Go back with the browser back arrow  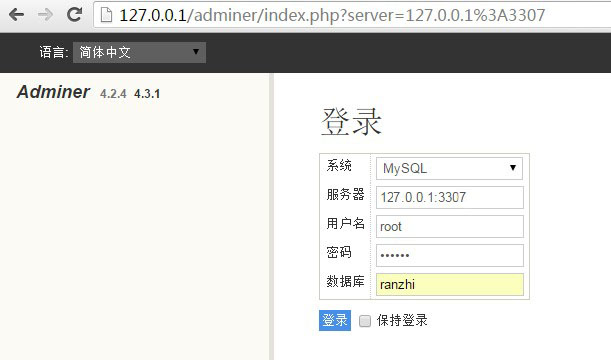pyautogui.click(x=16, y=15)
